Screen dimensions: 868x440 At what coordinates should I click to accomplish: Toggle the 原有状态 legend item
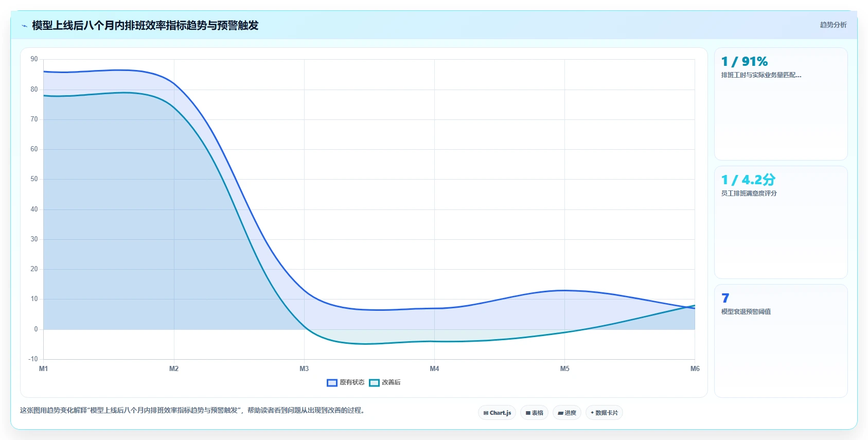346,382
